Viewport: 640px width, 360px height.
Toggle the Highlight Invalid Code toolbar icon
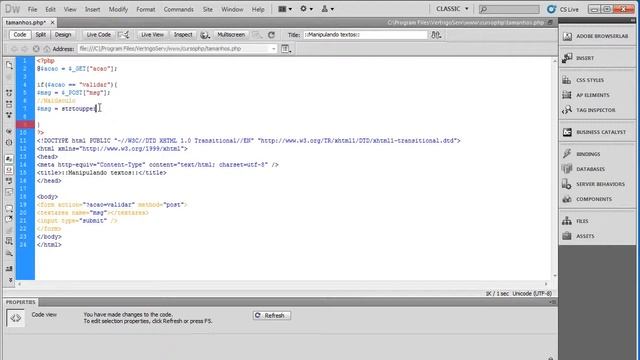point(9,170)
